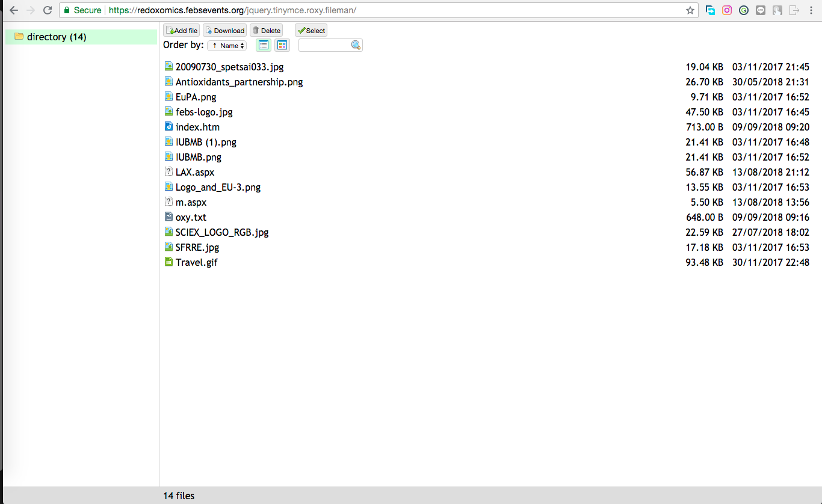Reload the page
Image resolution: width=822 pixels, height=504 pixels.
coord(48,10)
